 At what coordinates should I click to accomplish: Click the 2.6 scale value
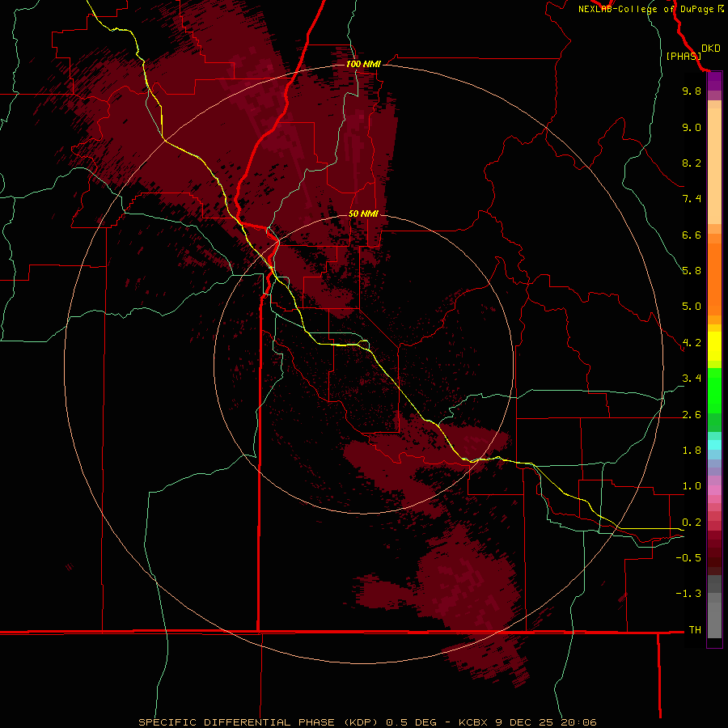pyautogui.click(x=692, y=415)
